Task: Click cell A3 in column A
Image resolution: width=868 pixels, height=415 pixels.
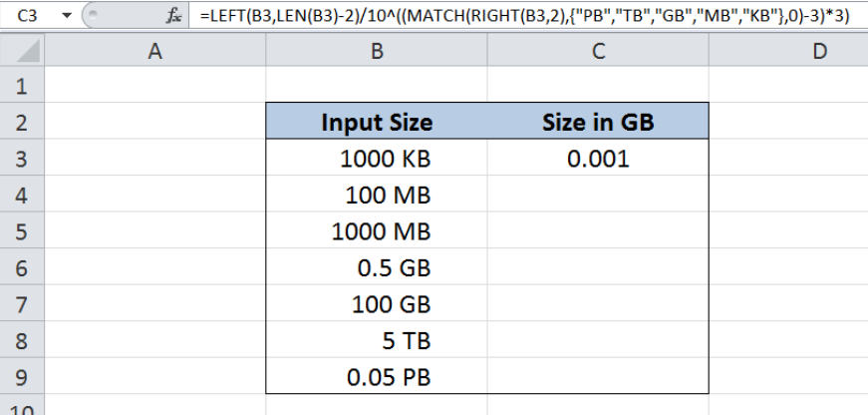Action: pyautogui.click(x=155, y=158)
